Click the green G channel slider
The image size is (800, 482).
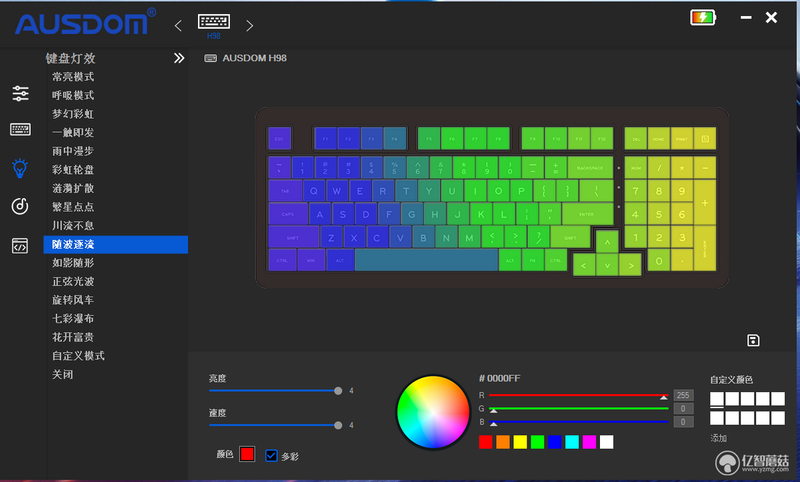coord(579,409)
